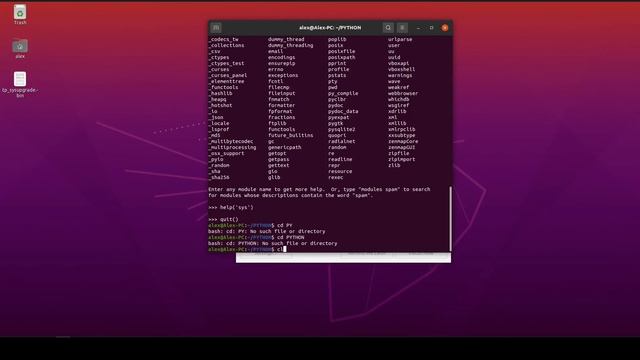Click the 'vboxshell' module name
The image size is (640, 360).
402,69
